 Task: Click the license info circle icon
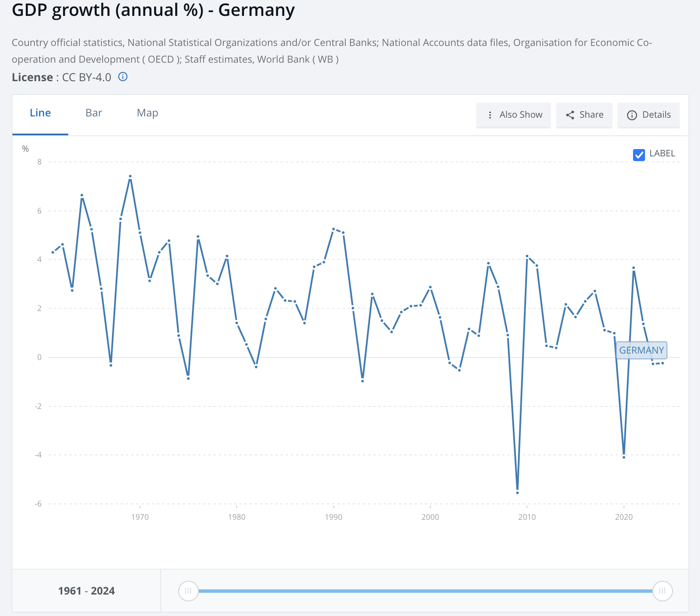[x=123, y=77]
